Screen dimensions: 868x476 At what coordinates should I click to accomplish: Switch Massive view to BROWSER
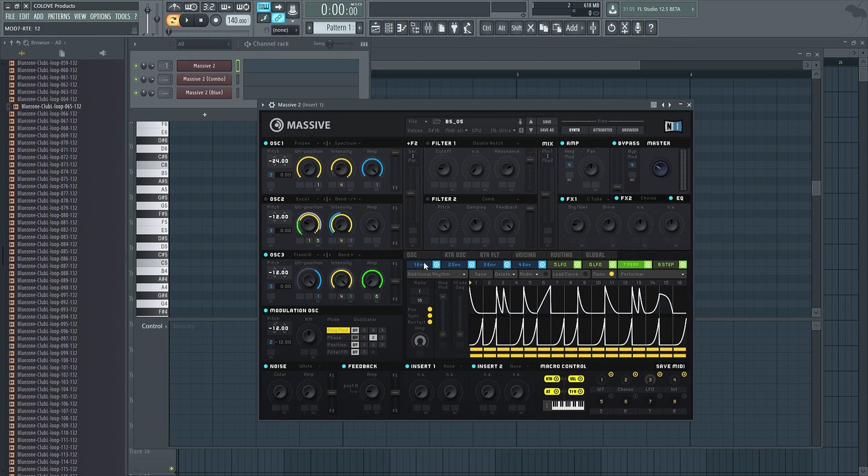(630, 130)
